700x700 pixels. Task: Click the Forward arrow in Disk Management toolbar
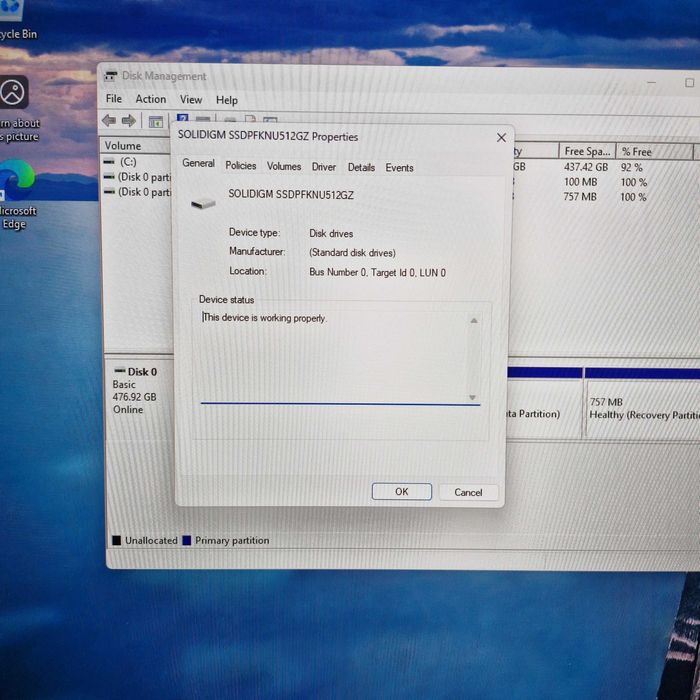click(x=129, y=121)
